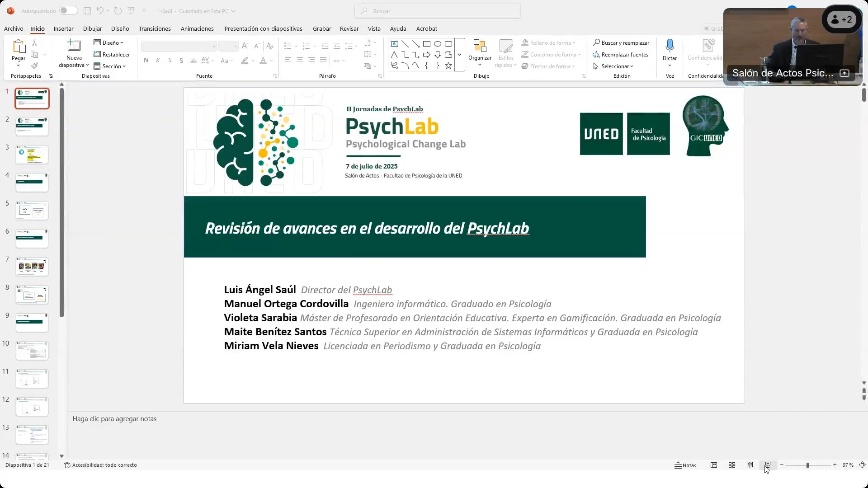
Task: Click the zoom out minus icon
Action: [782, 465]
